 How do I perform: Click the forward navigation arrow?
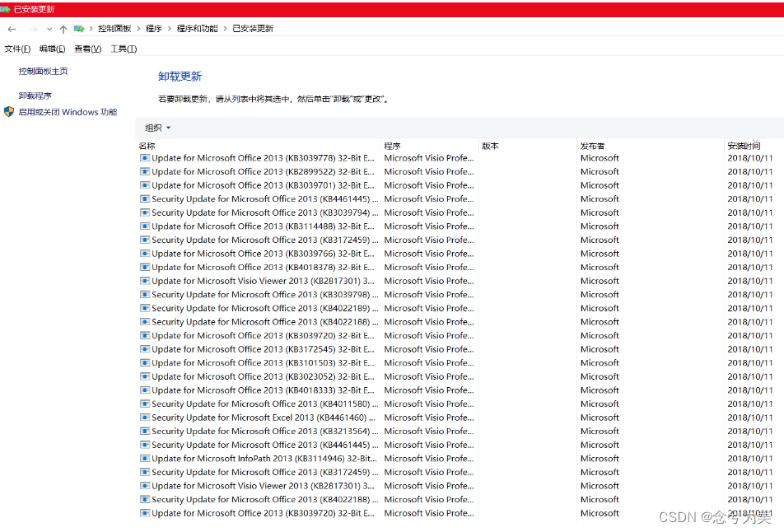pos(33,29)
